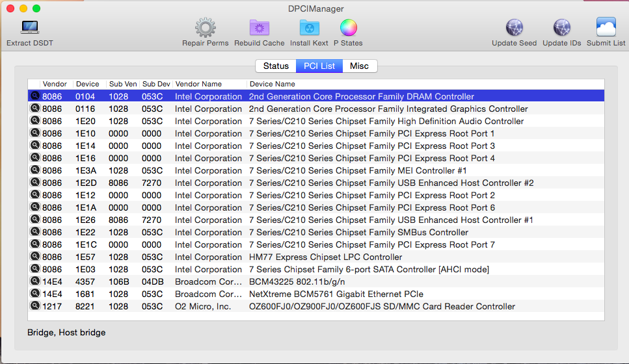Select the HM77 Express Chipset LPC Controller row
629x364 pixels.
325,257
